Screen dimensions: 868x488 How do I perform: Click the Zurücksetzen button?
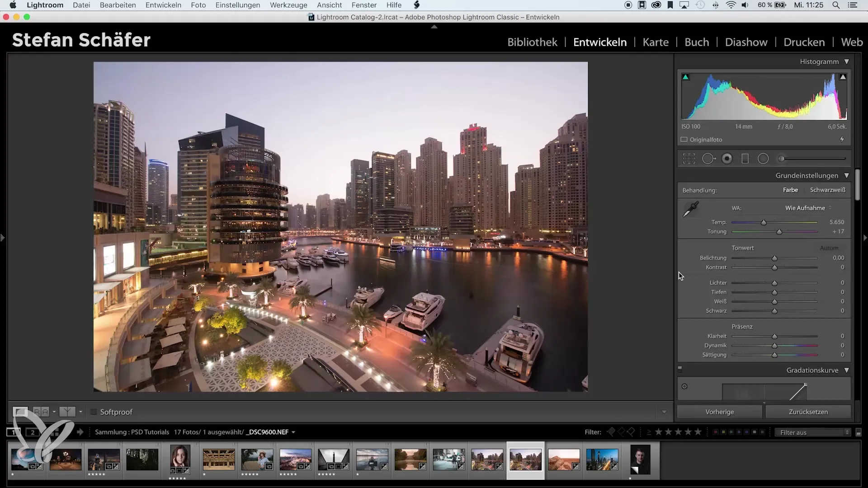(808, 412)
